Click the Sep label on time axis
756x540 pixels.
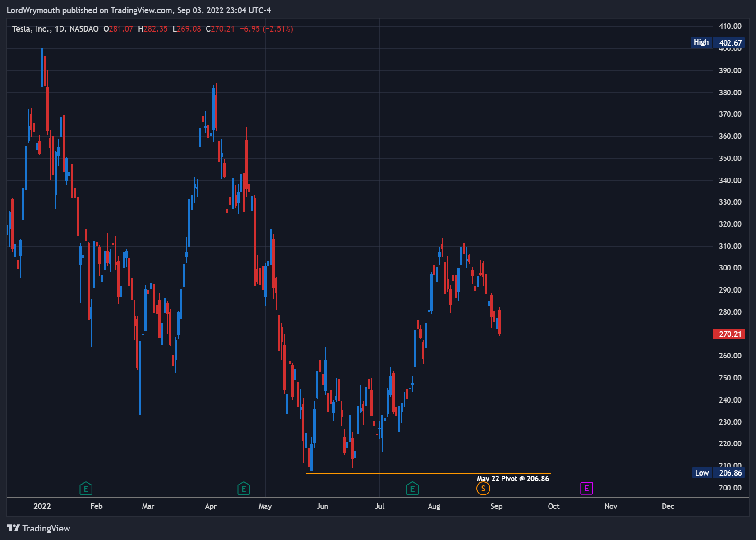[496, 506]
